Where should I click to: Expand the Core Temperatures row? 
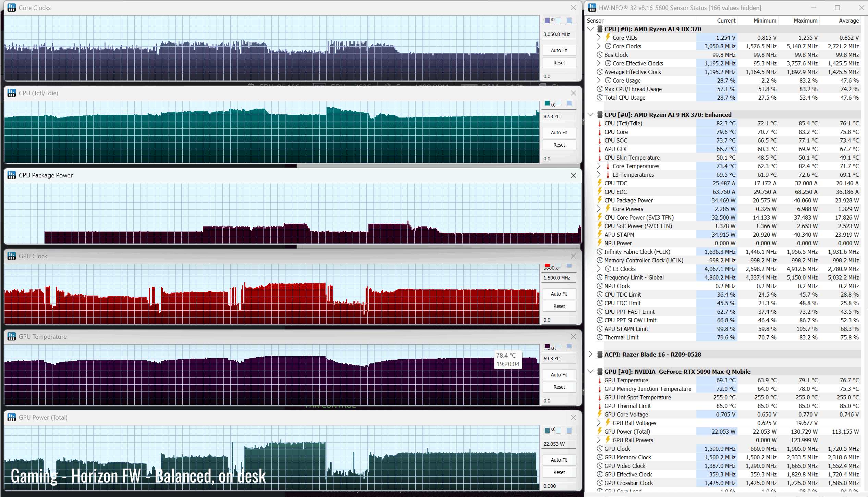[x=599, y=166]
